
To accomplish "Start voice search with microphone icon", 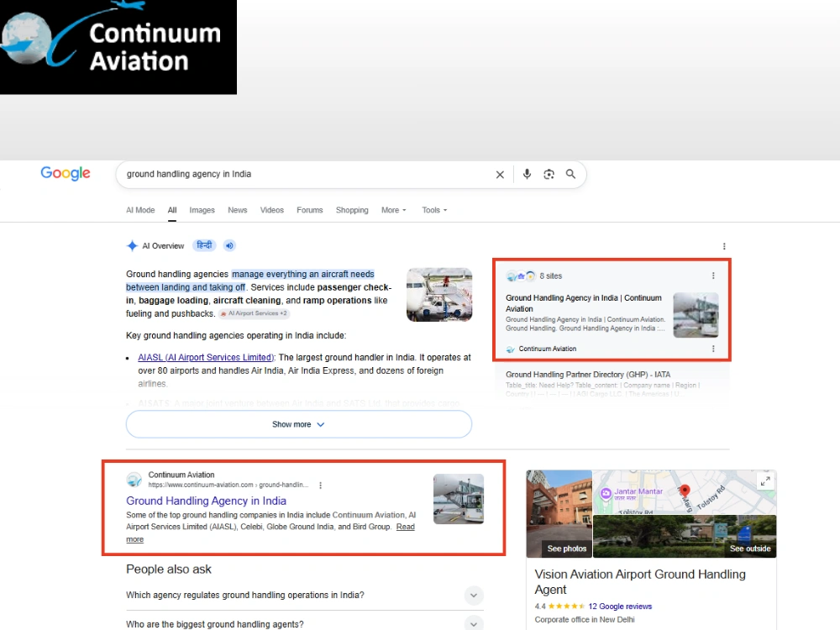I will pyautogui.click(x=528, y=174).
